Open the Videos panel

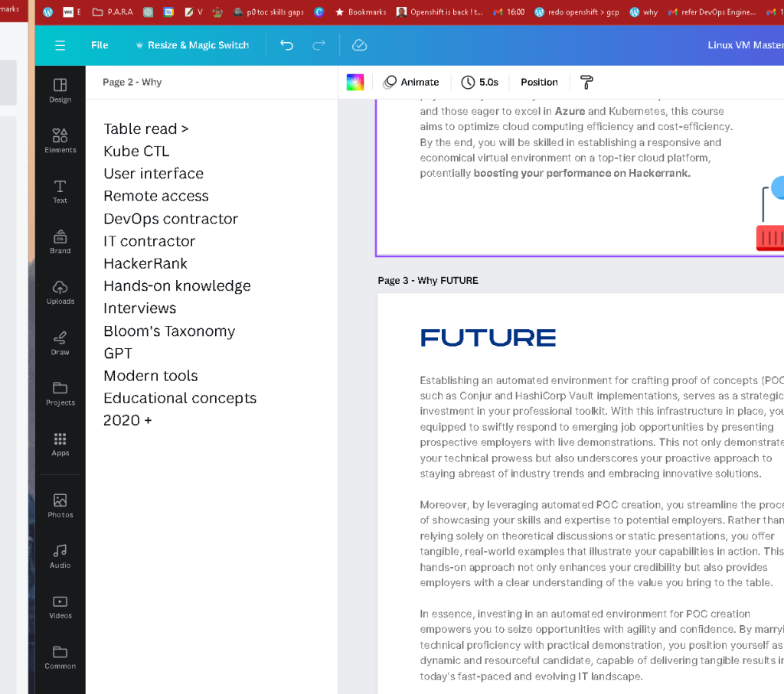[x=60, y=607]
